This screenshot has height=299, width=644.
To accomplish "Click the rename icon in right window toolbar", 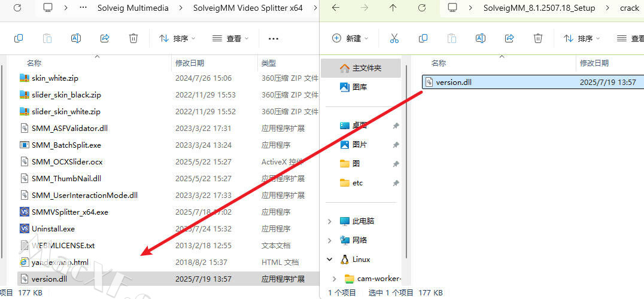I will (481, 38).
